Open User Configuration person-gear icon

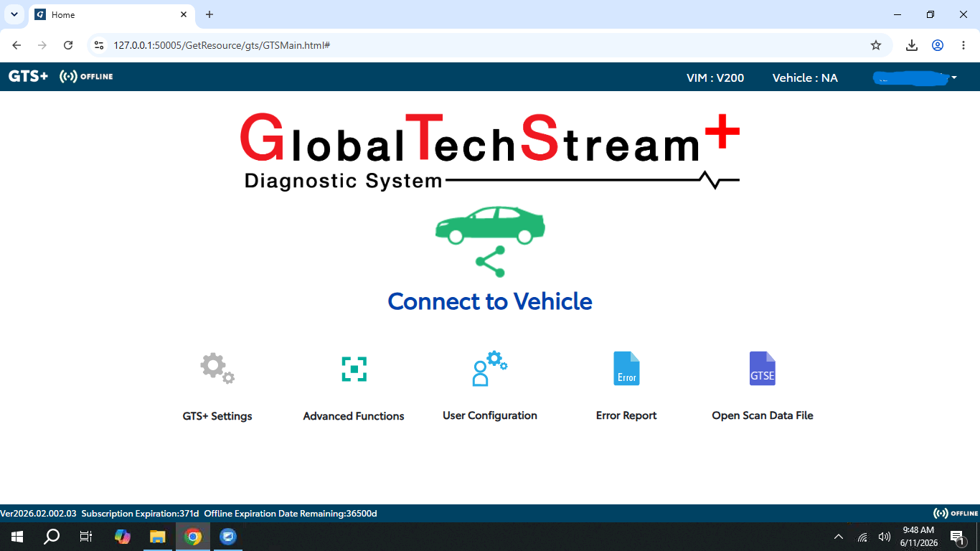(x=490, y=369)
